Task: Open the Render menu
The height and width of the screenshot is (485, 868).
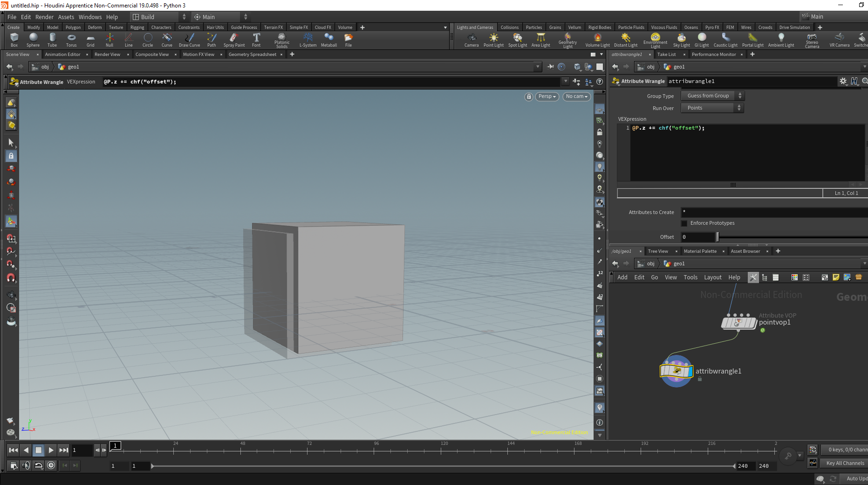Action: pyautogui.click(x=44, y=17)
